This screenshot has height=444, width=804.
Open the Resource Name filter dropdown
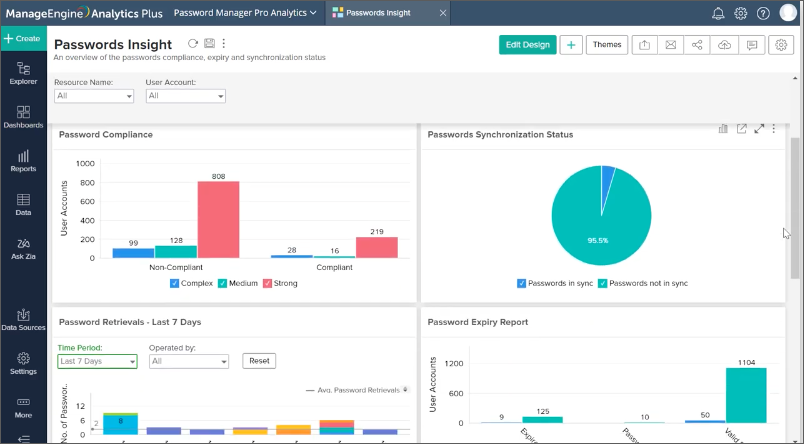(94, 96)
